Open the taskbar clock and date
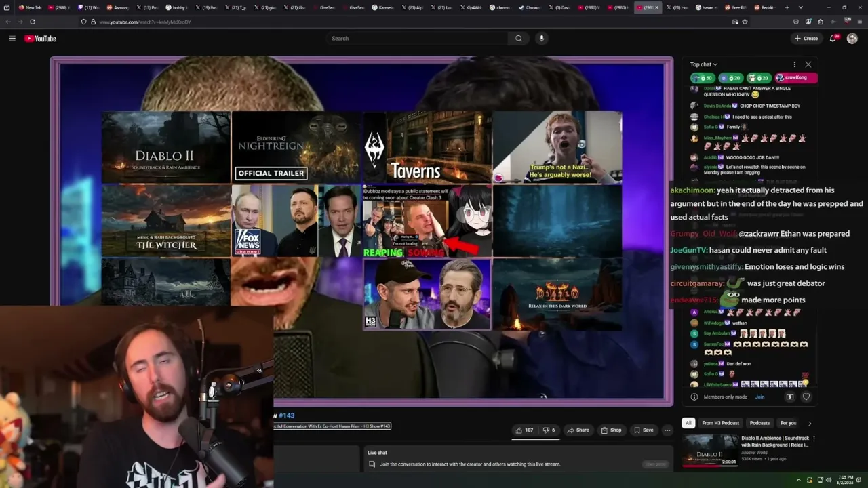The image size is (868, 488). [845, 480]
